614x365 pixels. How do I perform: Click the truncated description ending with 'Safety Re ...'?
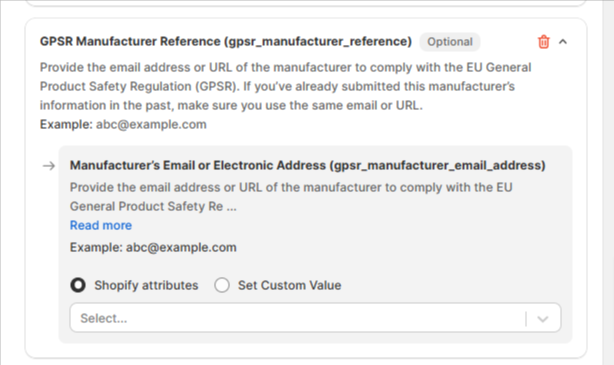pyautogui.click(x=291, y=197)
